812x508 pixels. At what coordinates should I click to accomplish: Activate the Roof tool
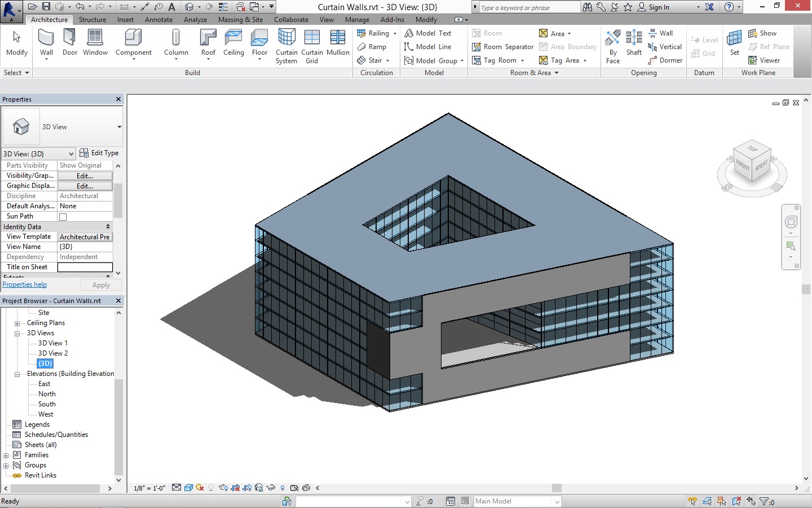[x=208, y=38]
